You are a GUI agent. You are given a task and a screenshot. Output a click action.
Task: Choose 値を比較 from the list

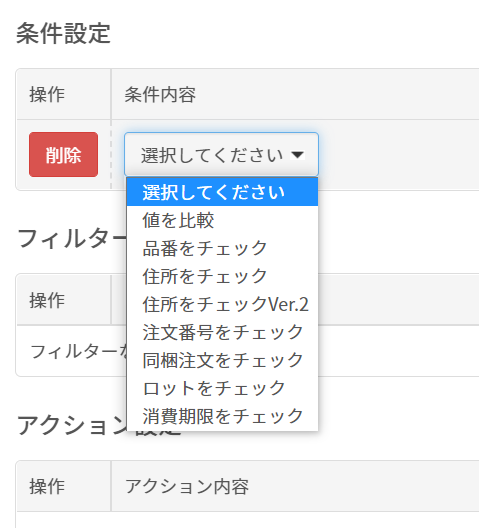[222, 220]
